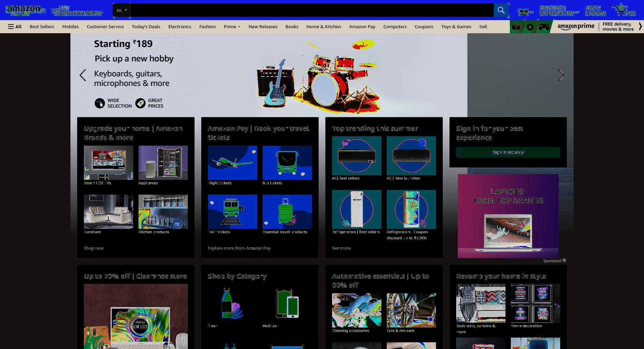Open Appliances thumbnail
Image resolution: width=644 pixels, height=349 pixels.
coord(163,163)
